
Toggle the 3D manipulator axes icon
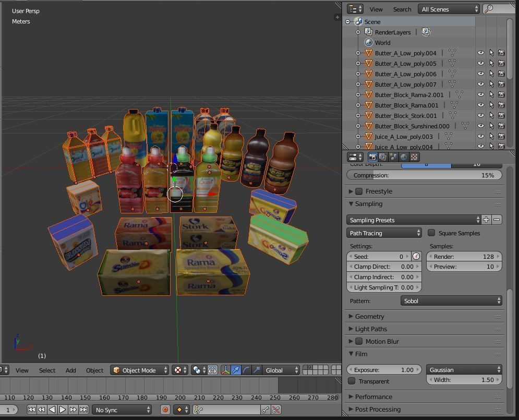click(226, 370)
